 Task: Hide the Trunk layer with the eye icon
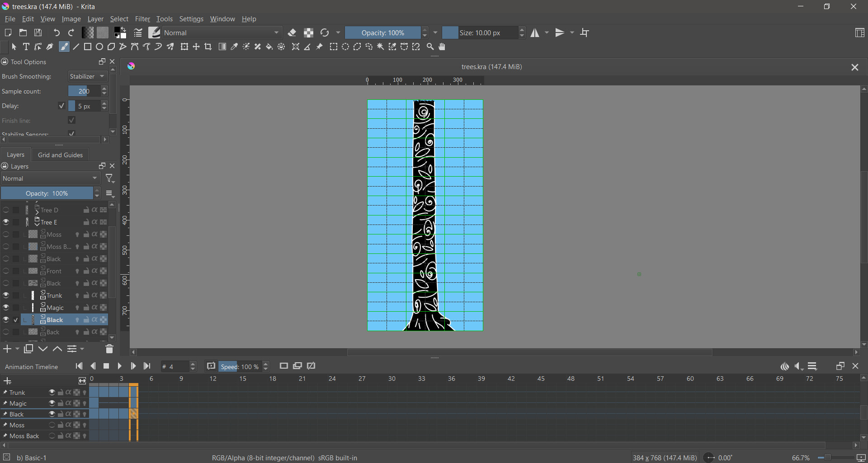(6, 295)
